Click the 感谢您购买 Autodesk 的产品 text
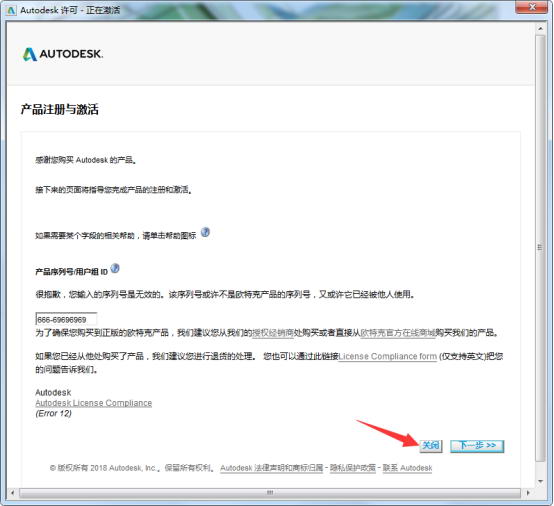This screenshot has width=554, height=506. (86, 160)
